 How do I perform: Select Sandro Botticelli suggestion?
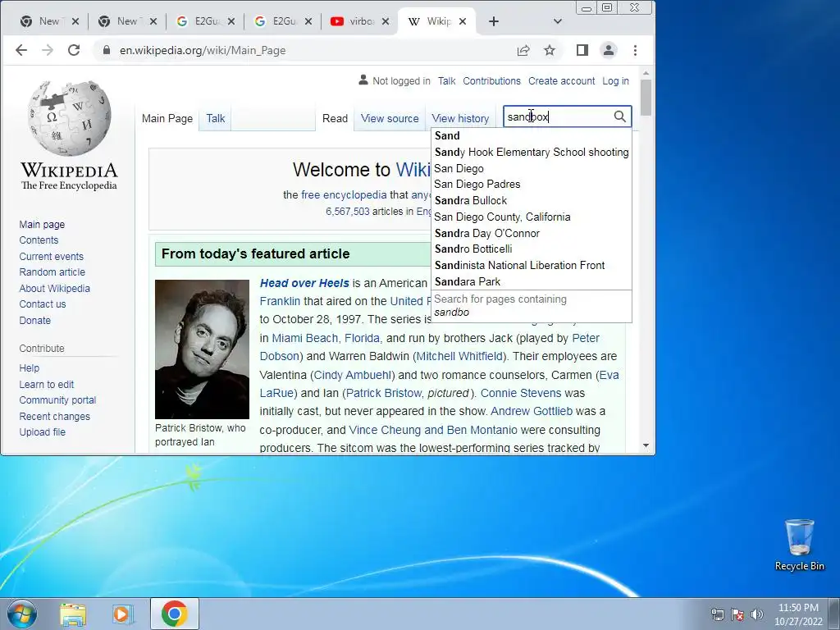[532, 249]
